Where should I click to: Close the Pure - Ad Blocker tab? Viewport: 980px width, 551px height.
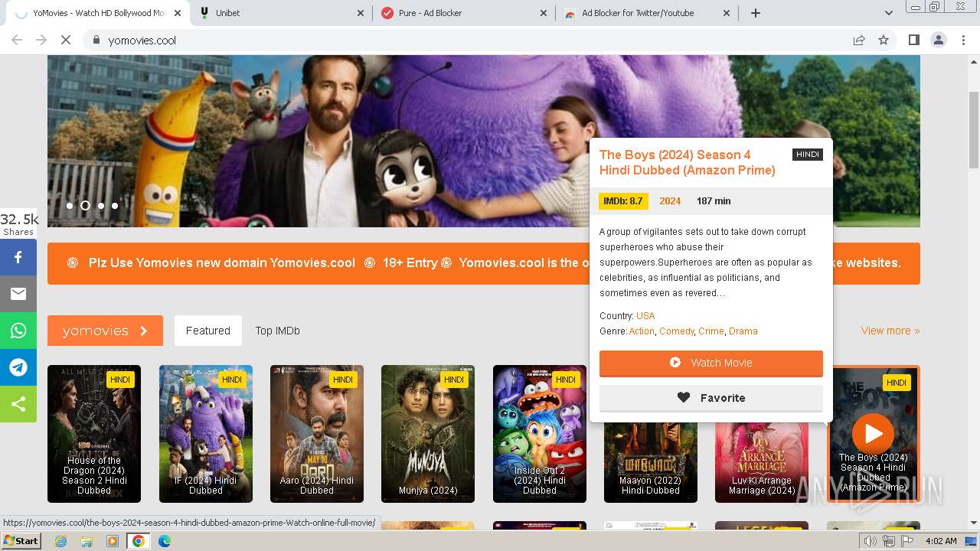click(x=544, y=13)
